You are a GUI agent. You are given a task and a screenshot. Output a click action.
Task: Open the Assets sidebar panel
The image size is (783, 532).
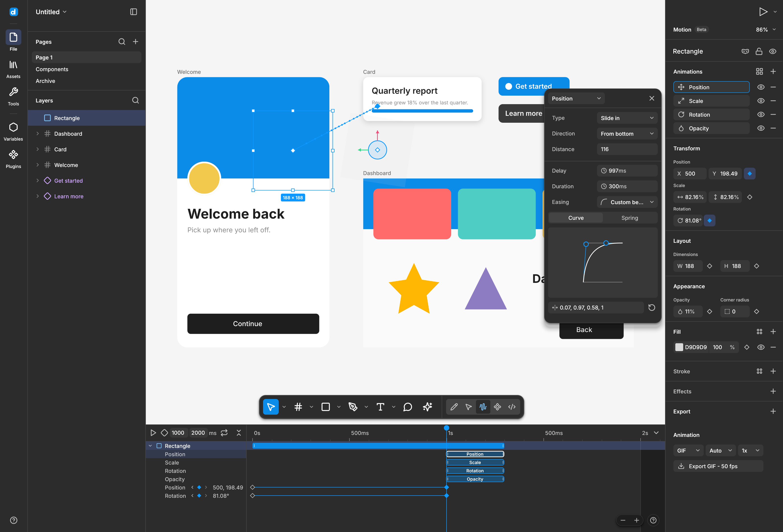click(x=13, y=69)
